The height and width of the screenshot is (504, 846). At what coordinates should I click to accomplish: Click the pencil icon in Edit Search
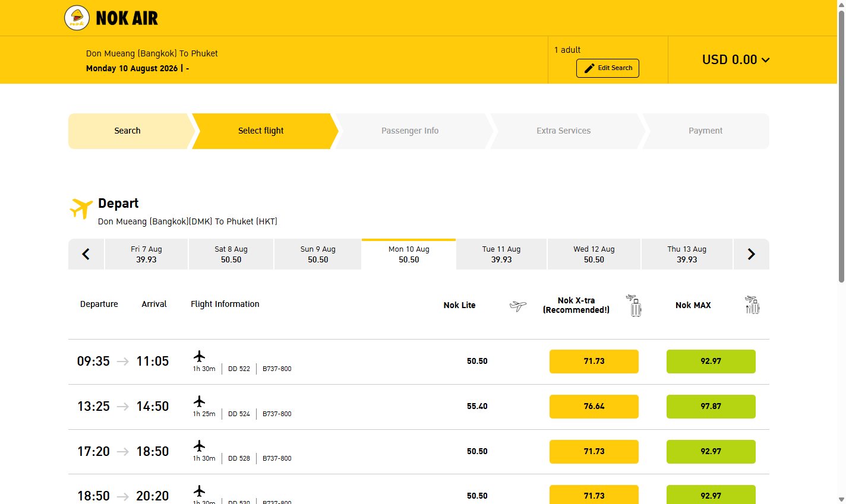pyautogui.click(x=589, y=68)
